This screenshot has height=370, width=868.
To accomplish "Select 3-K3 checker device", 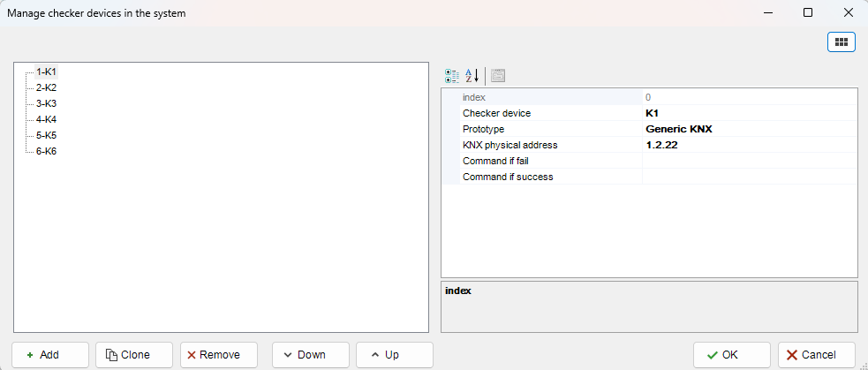I will click(x=46, y=103).
